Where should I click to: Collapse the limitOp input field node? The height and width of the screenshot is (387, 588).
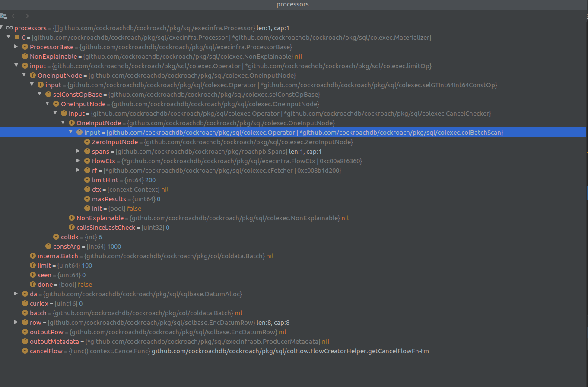16,66
